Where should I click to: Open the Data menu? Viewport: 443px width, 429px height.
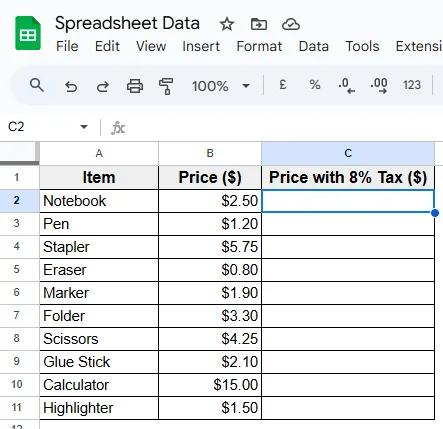pyautogui.click(x=314, y=46)
